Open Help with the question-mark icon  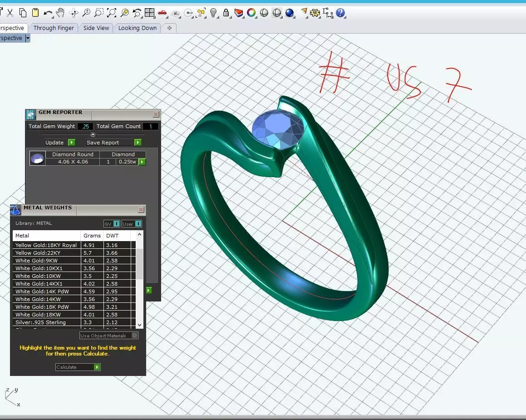pyautogui.click(x=340, y=13)
